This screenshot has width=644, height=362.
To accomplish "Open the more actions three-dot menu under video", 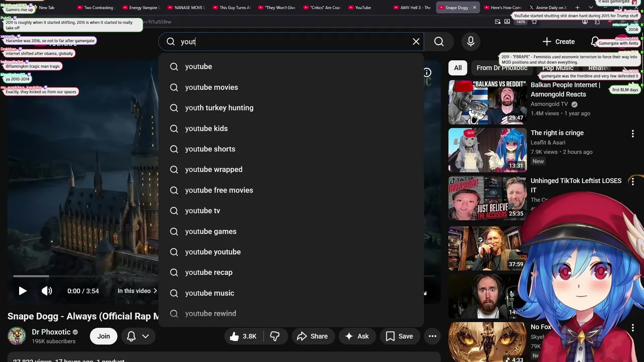I will point(432,336).
